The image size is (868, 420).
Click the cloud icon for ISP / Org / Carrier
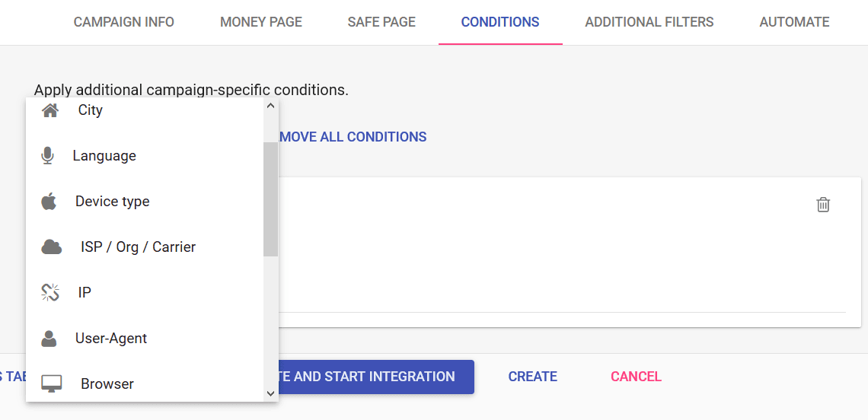click(x=52, y=247)
